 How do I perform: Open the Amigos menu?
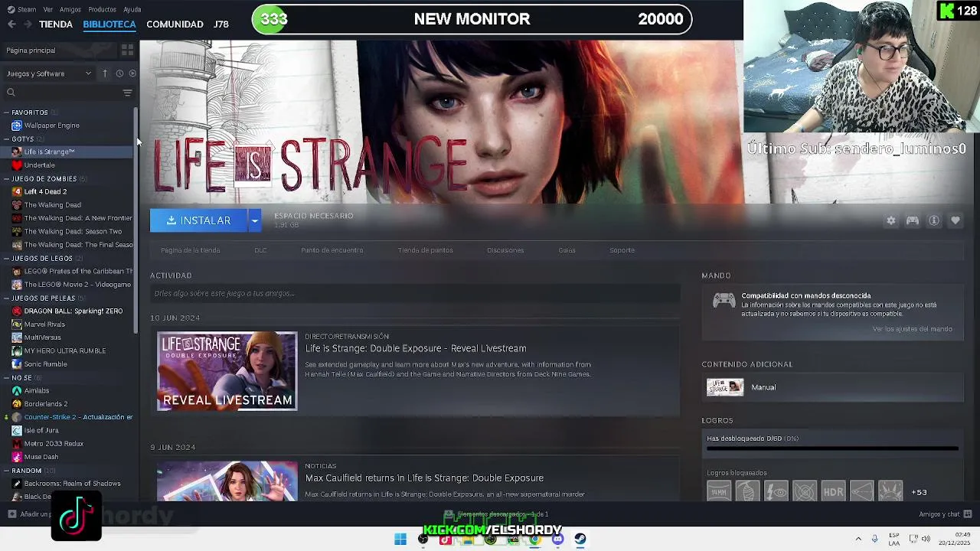pos(70,10)
